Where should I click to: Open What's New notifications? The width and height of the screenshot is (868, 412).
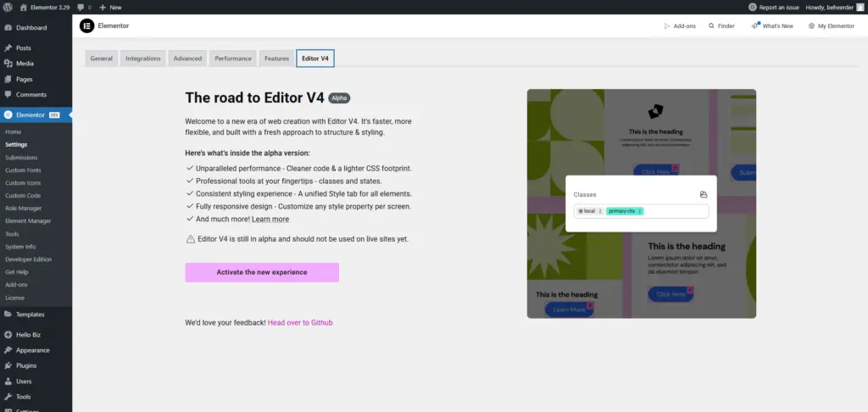(x=772, y=26)
